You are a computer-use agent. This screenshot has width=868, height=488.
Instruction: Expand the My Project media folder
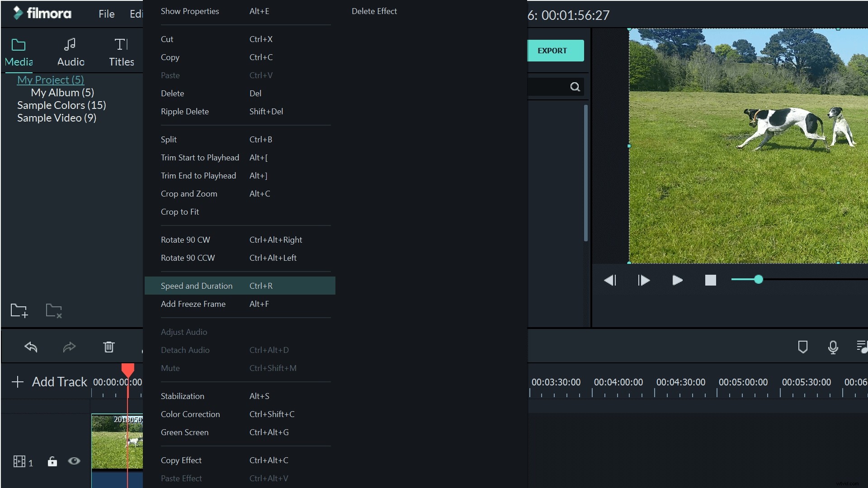pyautogui.click(x=50, y=80)
